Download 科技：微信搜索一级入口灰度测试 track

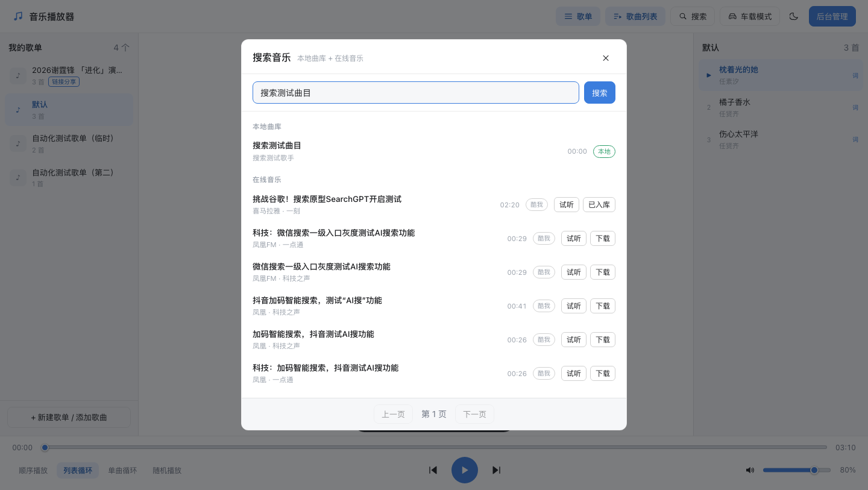click(x=603, y=239)
